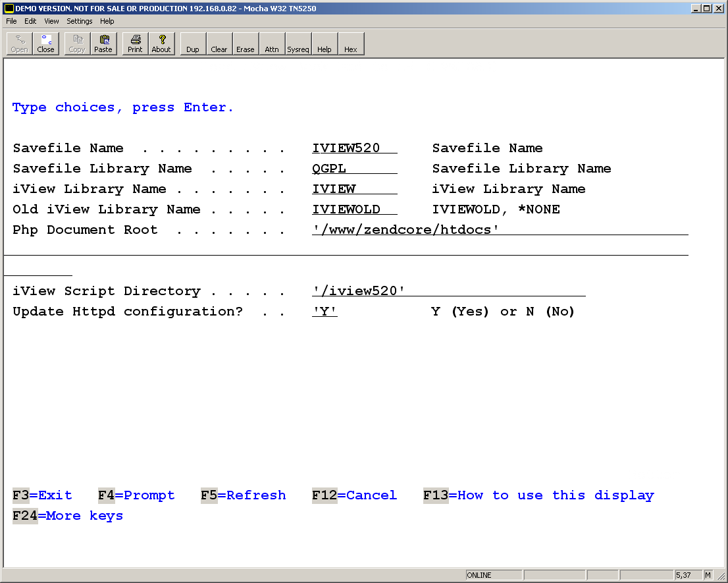Click the Update Httpd configuration 'Y' field

tap(325, 312)
